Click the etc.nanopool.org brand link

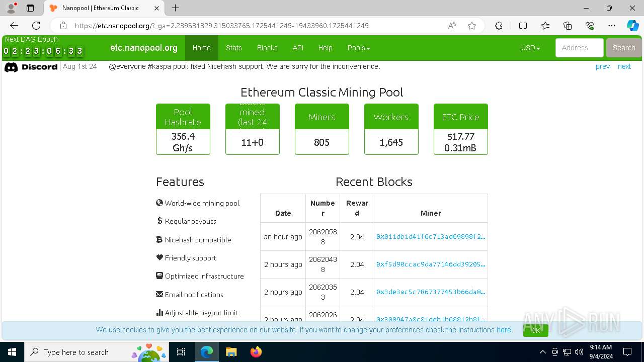(x=144, y=48)
